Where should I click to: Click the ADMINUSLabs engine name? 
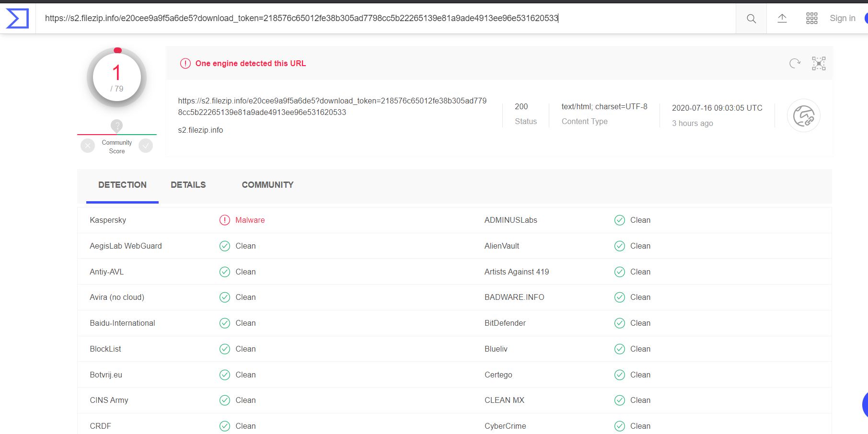click(x=511, y=220)
